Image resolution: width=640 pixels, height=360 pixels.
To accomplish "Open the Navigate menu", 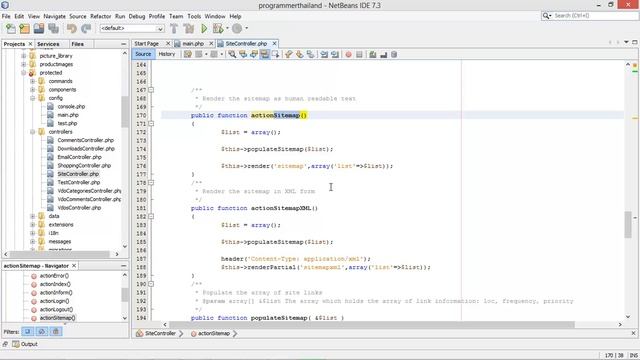I will point(54,16).
